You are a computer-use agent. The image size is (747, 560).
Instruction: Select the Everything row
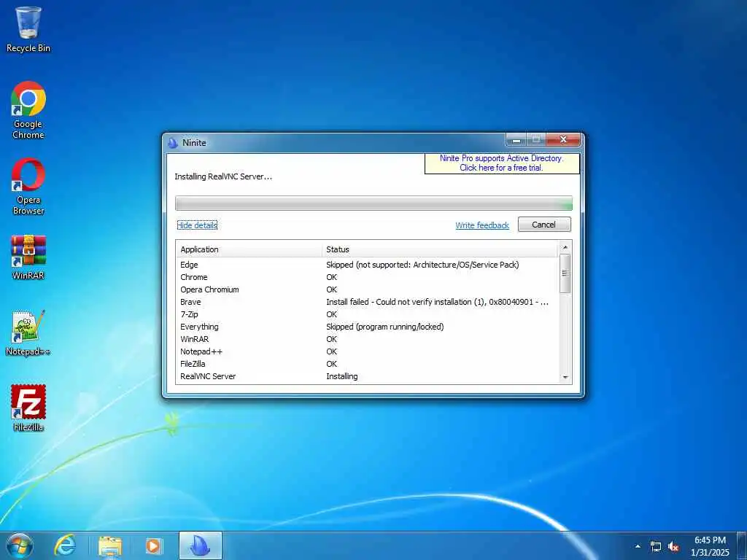coord(368,327)
